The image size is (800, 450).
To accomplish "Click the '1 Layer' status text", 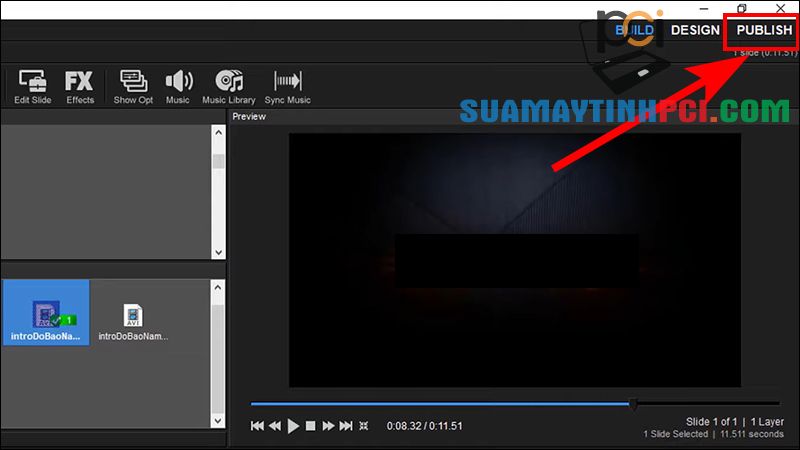I will click(x=767, y=421).
